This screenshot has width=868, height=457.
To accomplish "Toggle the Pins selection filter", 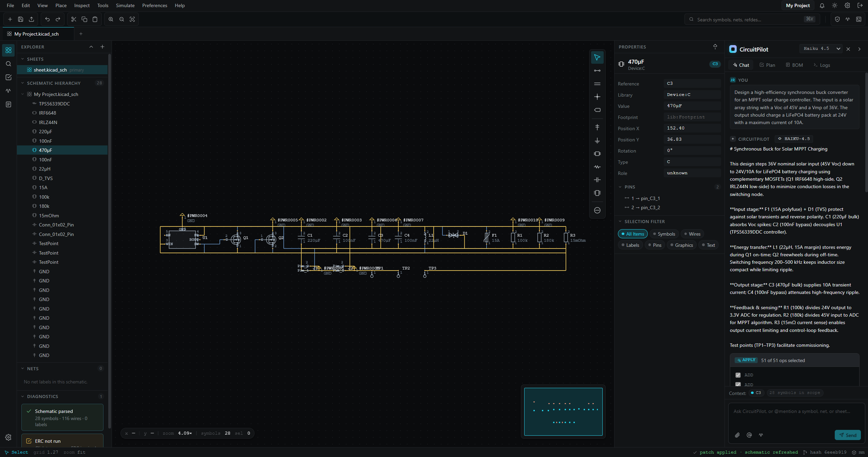I will 655,245.
